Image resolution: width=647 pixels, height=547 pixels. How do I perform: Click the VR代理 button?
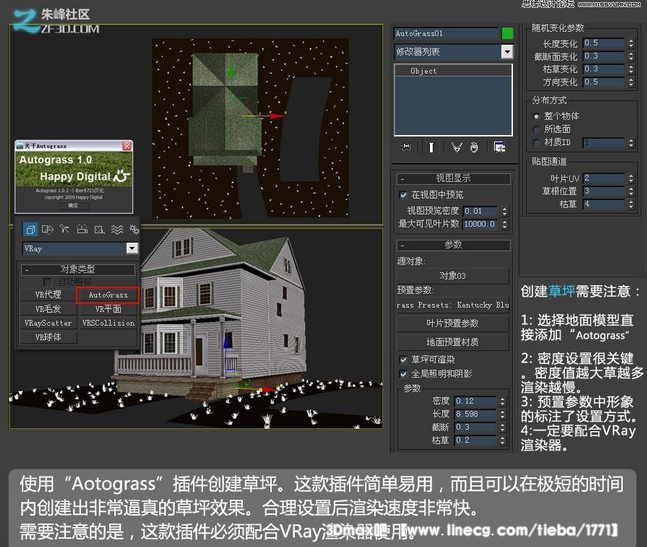[x=48, y=295]
